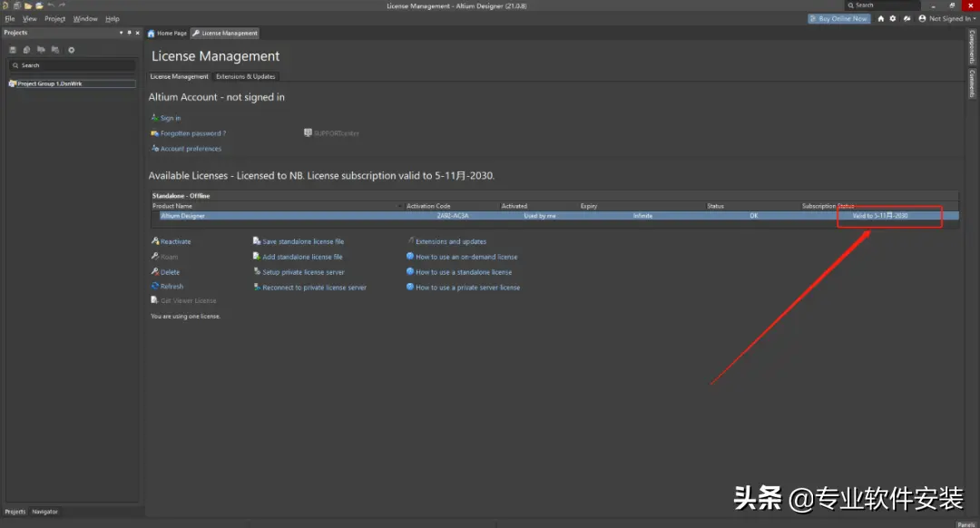Open the Comments side panel tab

[972, 83]
